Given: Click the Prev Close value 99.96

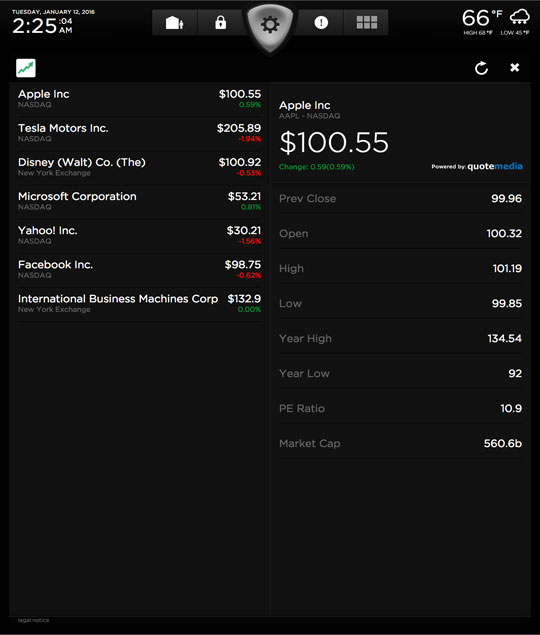Looking at the screenshot, I should pos(506,198).
